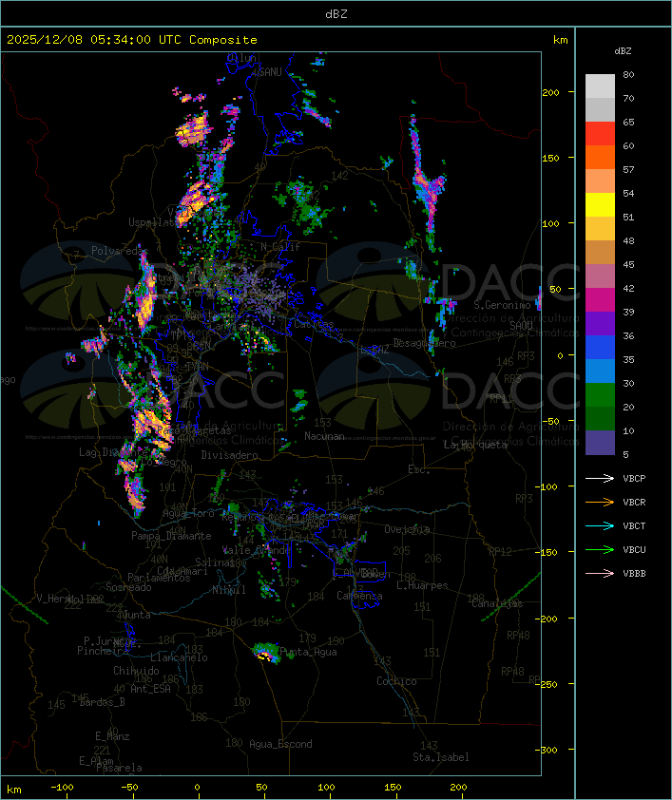The image size is (672, 800).
Task: Click the 2025/12/08 05:34:00 UTC Composite timestamp
Action: tap(132, 40)
